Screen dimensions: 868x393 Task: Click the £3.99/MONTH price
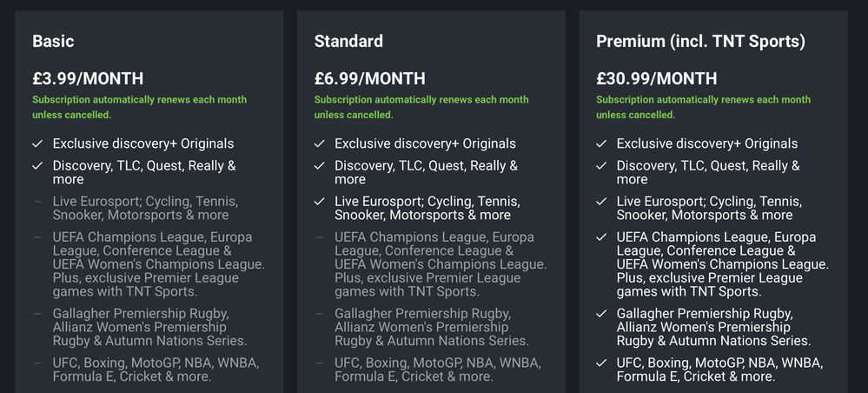(88, 78)
